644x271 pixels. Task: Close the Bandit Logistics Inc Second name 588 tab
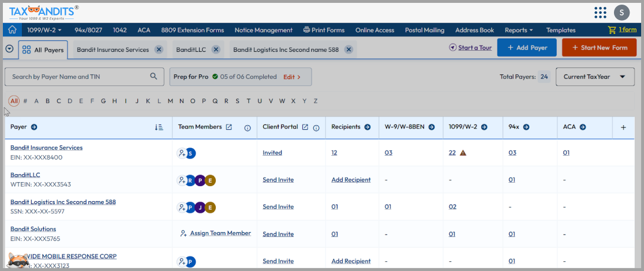point(349,49)
